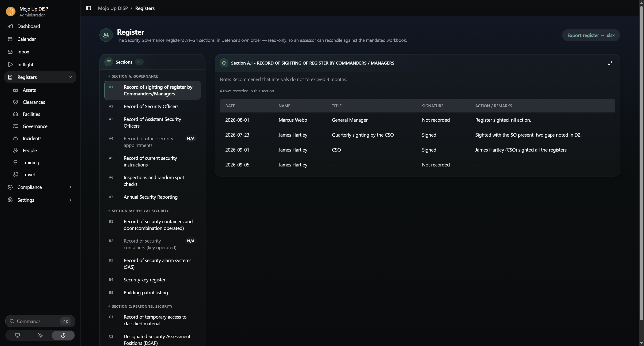Viewport: 644px width, 346px height.
Task: Expand the Settings menu
Action: click(x=40, y=200)
